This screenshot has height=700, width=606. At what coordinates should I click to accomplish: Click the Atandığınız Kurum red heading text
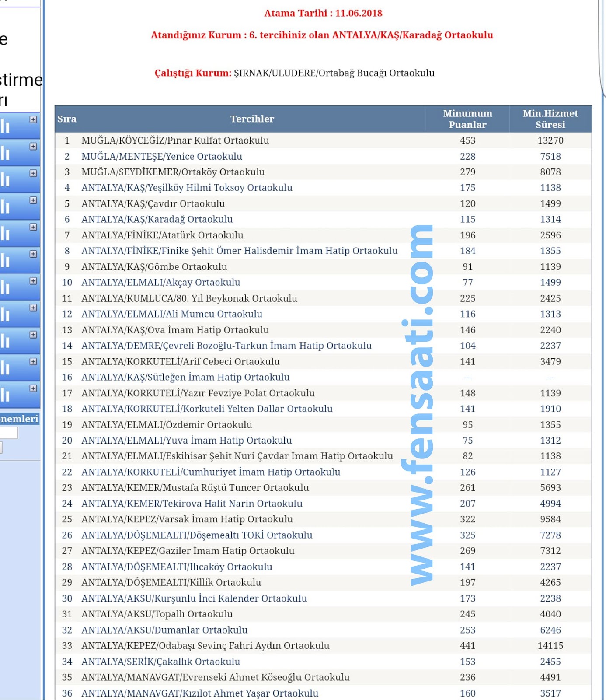[x=322, y=35]
